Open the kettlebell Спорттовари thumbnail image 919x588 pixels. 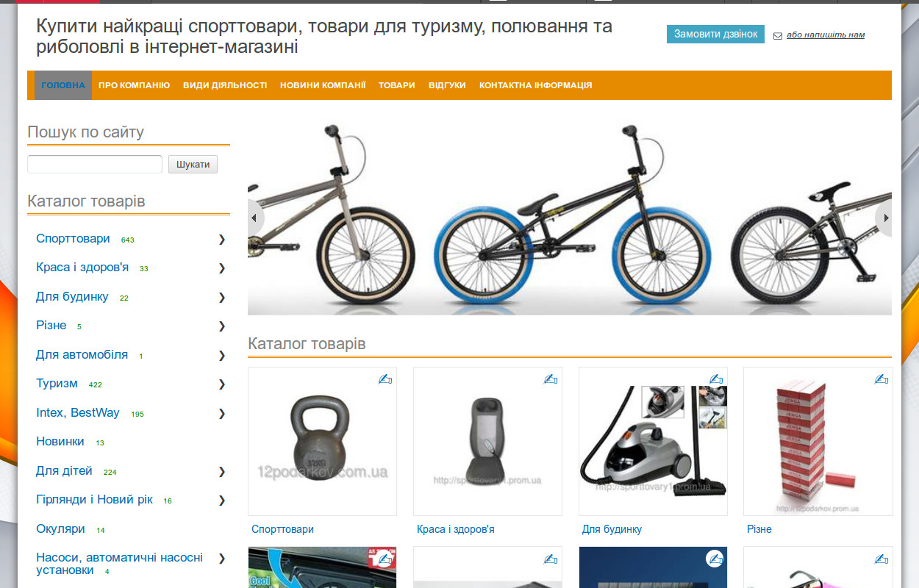322,441
